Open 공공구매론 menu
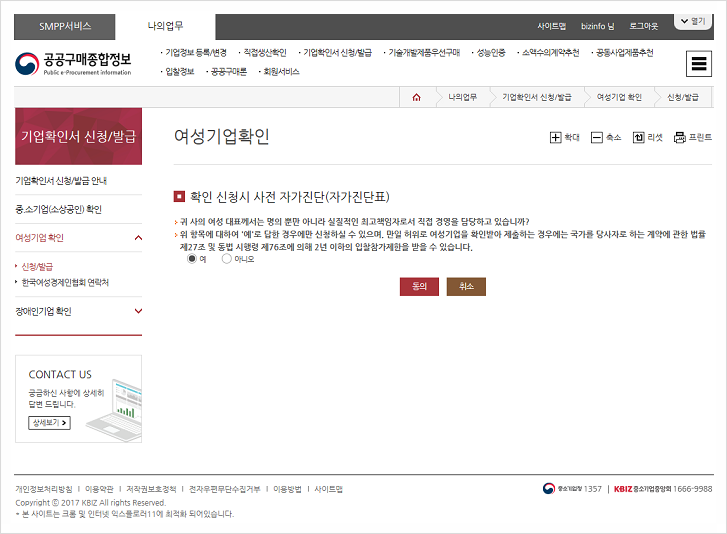Viewport: 727px width, 534px height. pyautogui.click(x=229, y=72)
